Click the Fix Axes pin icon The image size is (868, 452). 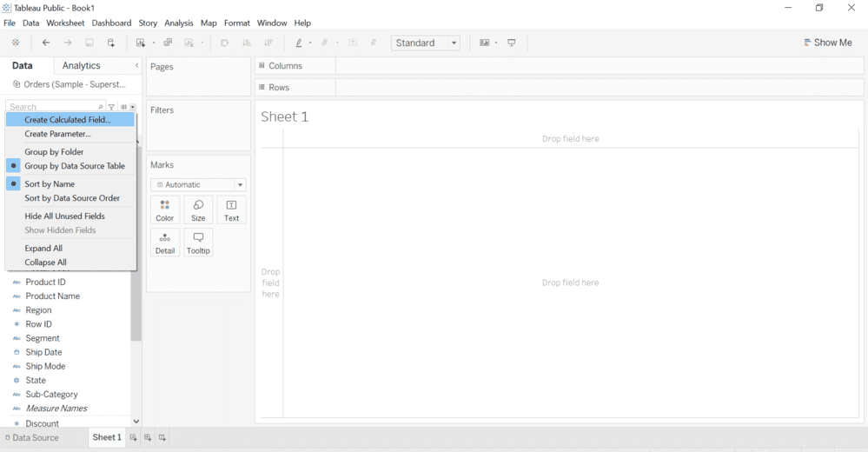click(x=374, y=43)
